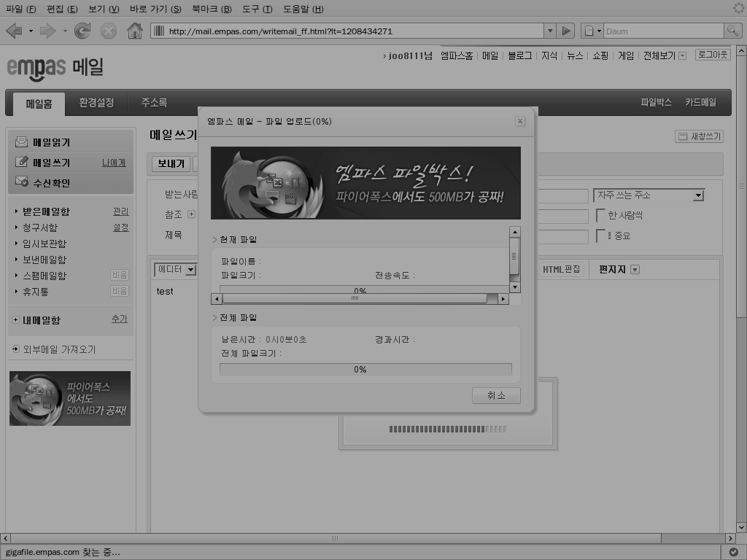Click the 로그아웃 button
This screenshot has height=560, width=747.
click(713, 55)
